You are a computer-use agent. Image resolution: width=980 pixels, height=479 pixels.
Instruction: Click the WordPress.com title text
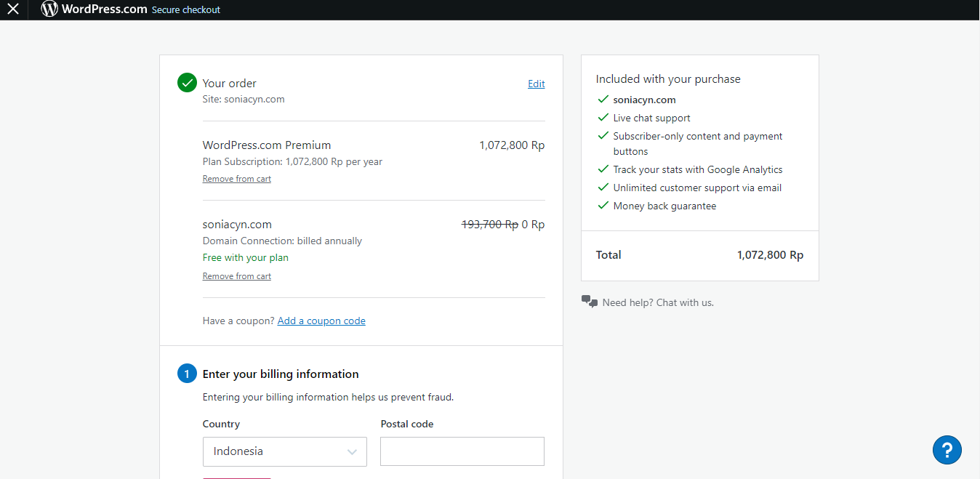coord(105,9)
